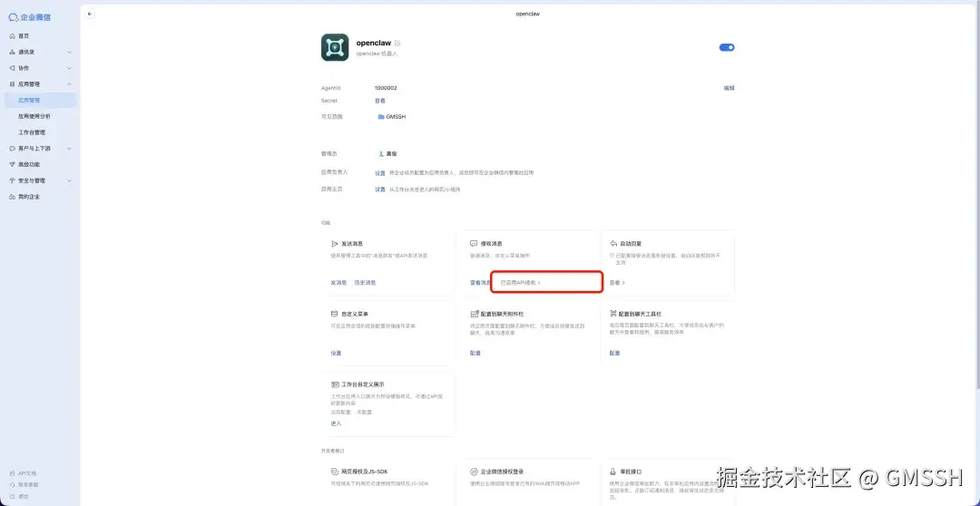Screen dimensions: 980x506
Task: Click the 企业微信授权登录 card title
Action: point(503,472)
